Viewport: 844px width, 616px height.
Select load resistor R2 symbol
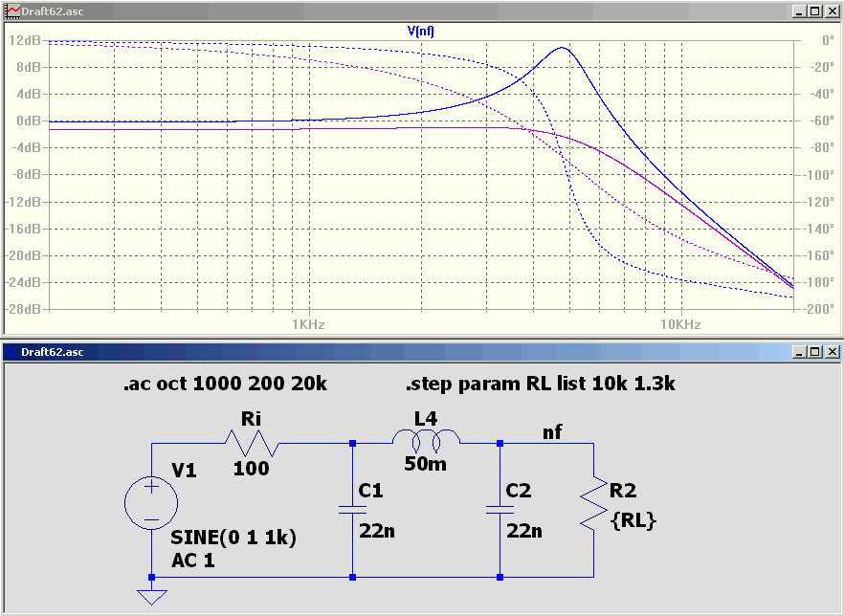pos(593,503)
